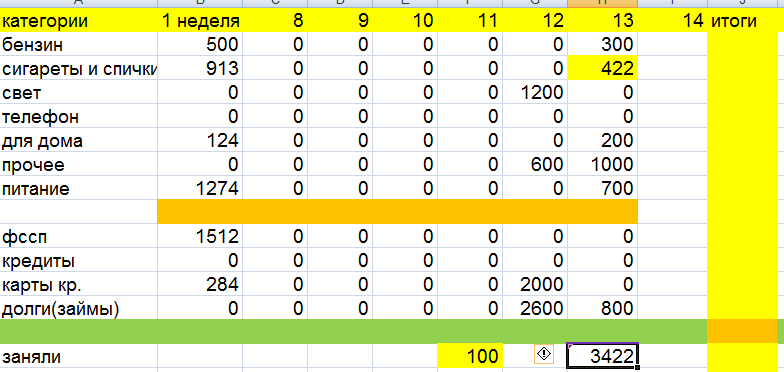Select the 800 value in долги(займы) row

[x=602, y=308]
